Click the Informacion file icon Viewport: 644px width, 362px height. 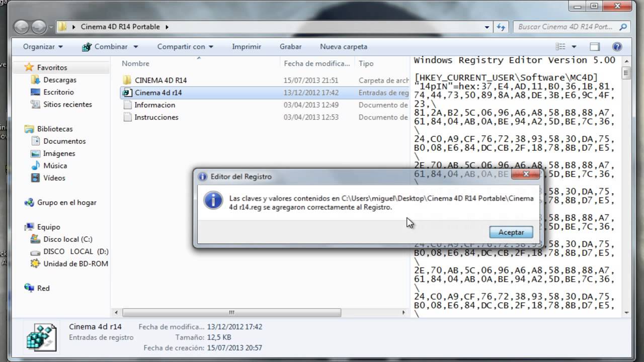(x=127, y=105)
